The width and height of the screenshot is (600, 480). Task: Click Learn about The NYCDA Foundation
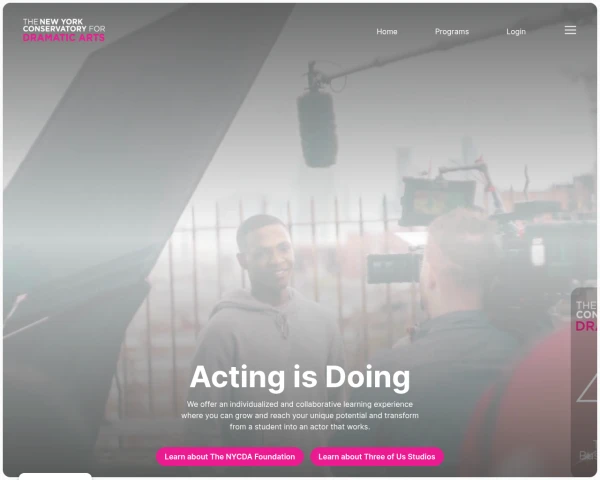tap(230, 456)
